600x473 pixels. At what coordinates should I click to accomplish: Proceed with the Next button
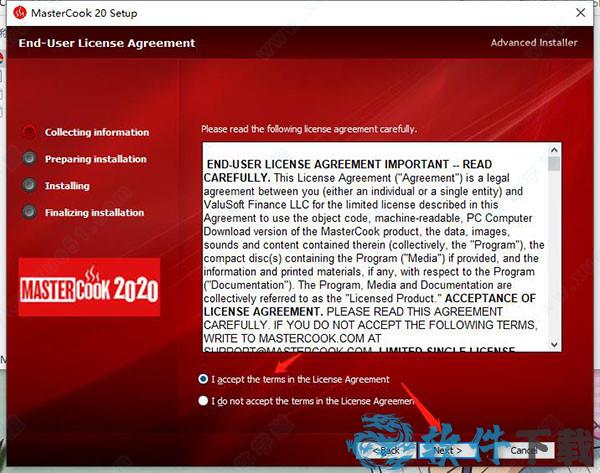pos(446,450)
